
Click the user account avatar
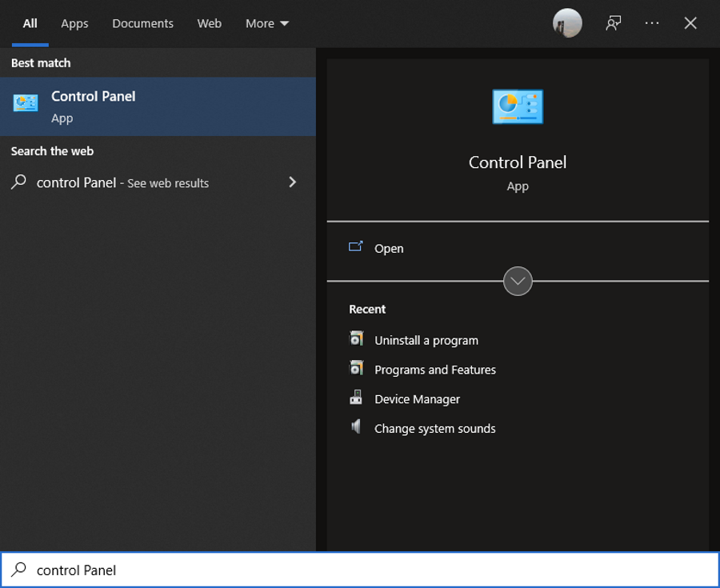567,23
